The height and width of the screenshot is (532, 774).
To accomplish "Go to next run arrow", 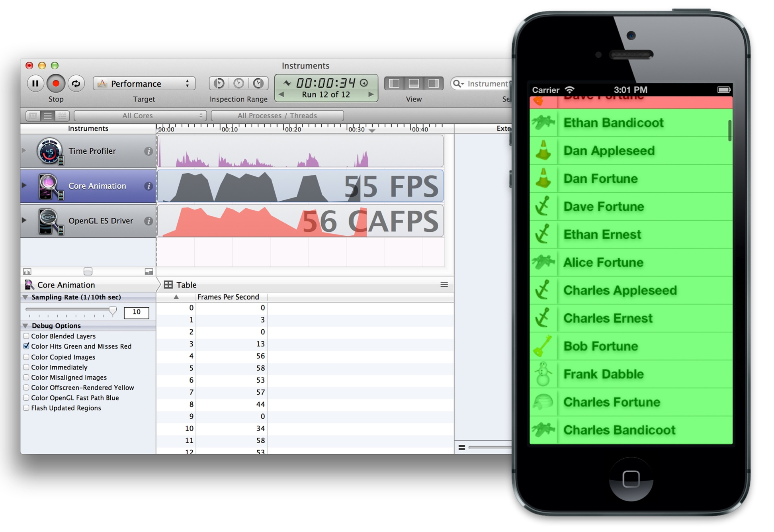I will click(371, 94).
